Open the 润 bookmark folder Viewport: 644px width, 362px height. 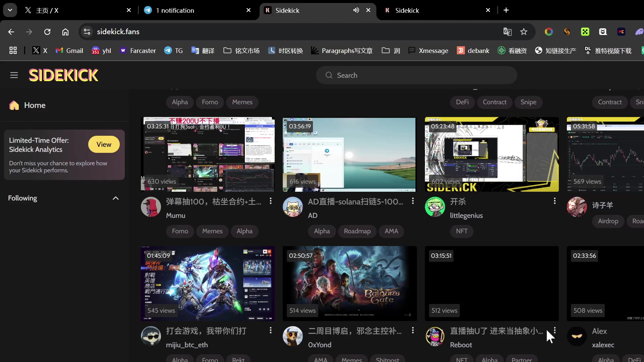(391, 50)
